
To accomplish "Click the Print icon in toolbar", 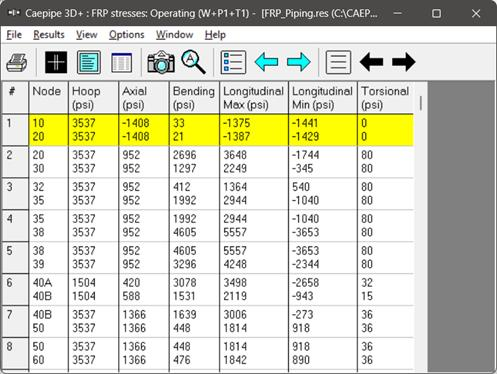I will tap(17, 62).
